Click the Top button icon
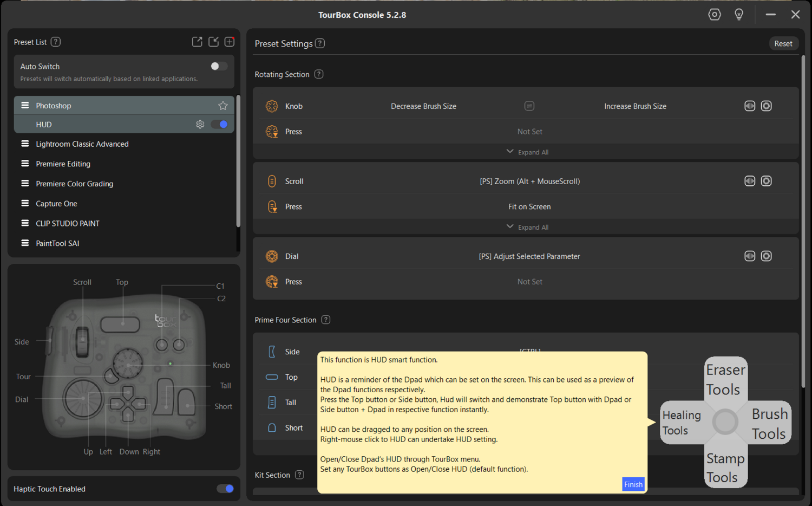The width and height of the screenshot is (812, 506). point(272,377)
